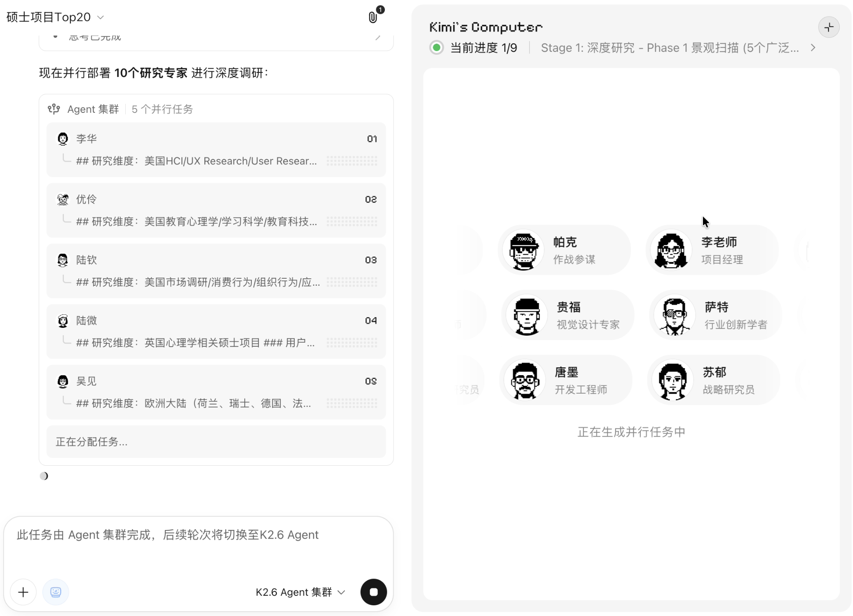Open task 04 by 陆微
Image resolution: width=853 pixels, height=616 pixels.
(216, 331)
